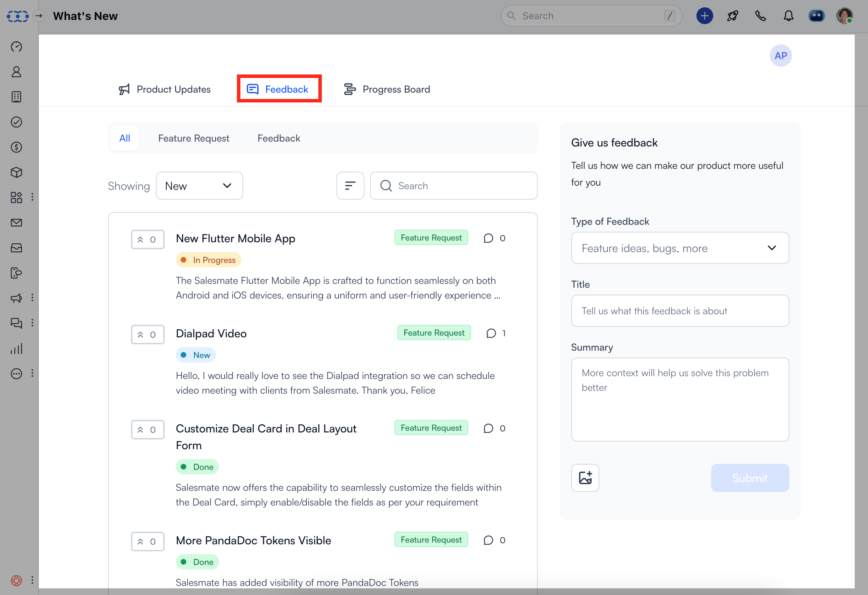Open the document-chat icon in sidebar
The image size is (868, 595).
pos(16,273)
